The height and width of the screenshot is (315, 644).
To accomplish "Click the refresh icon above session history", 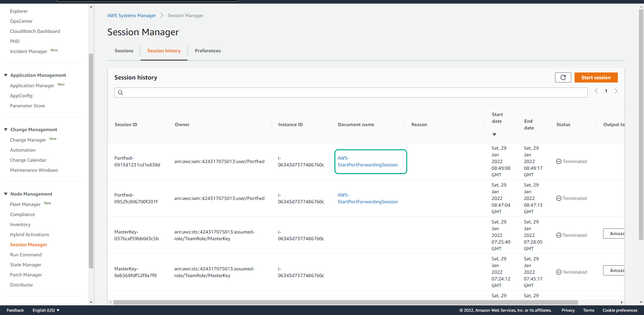I will click(x=563, y=77).
